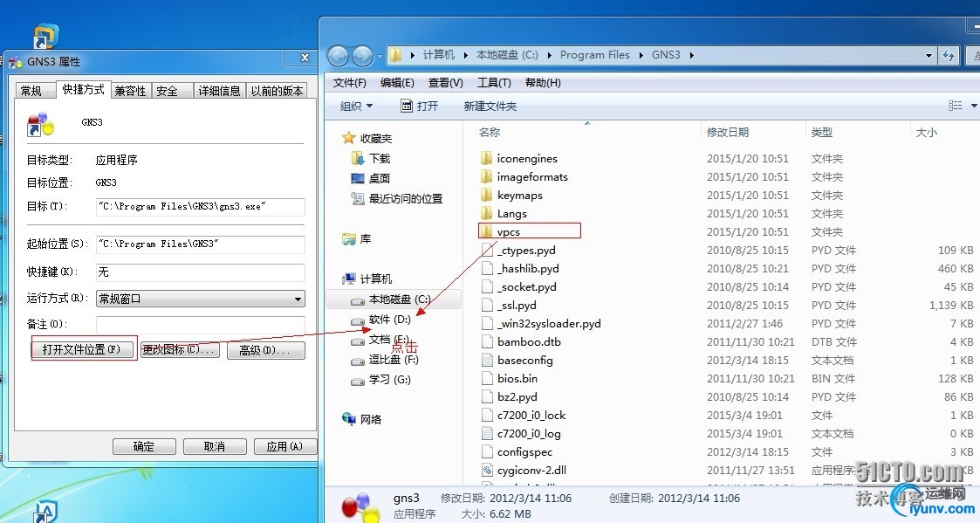Open the 工具(T) menu
This screenshot has height=523, width=980.
[494, 83]
